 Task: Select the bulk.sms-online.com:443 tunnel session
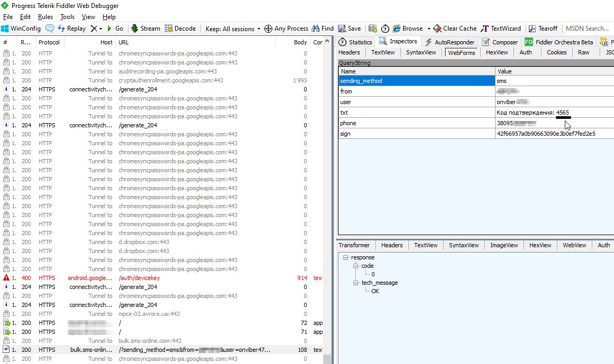click(162, 341)
